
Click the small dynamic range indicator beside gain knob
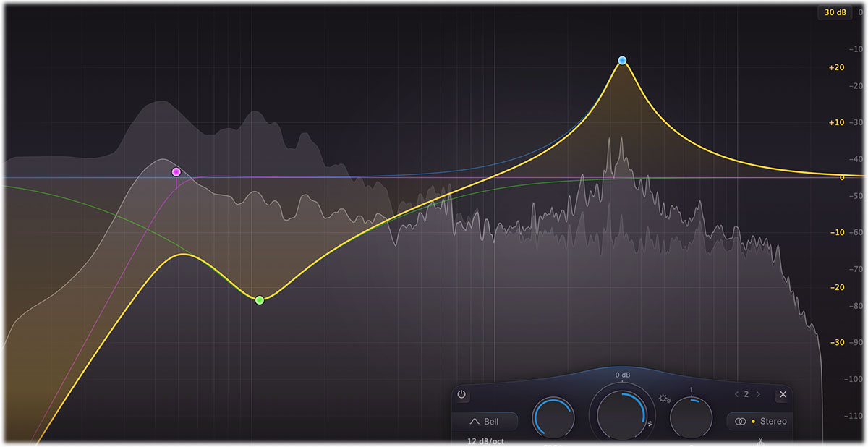[x=650, y=424]
